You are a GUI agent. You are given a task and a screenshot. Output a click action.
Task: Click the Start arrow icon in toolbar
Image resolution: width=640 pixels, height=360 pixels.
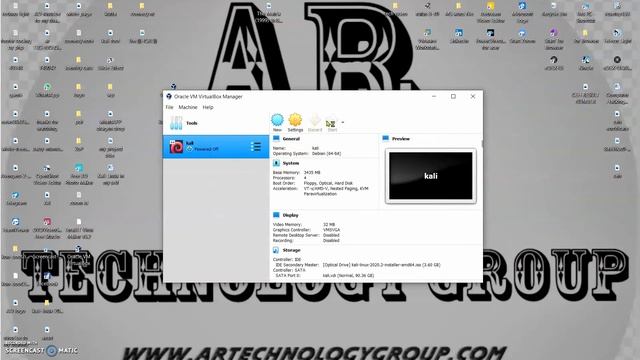tap(331, 121)
